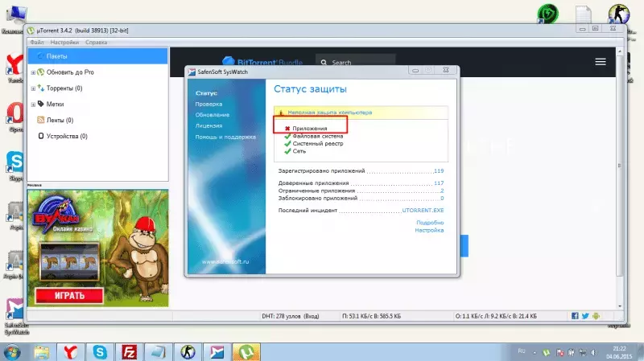This screenshot has height=361, width=644.
Task: Click the Facebook icon in uTorrent status bar
Action: click(x=575, y=315)
